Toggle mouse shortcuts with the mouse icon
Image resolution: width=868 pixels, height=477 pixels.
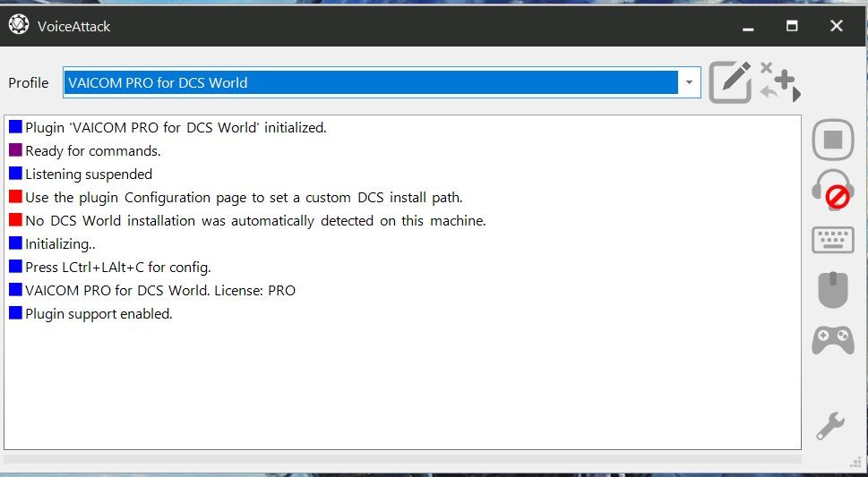point(833,289)
